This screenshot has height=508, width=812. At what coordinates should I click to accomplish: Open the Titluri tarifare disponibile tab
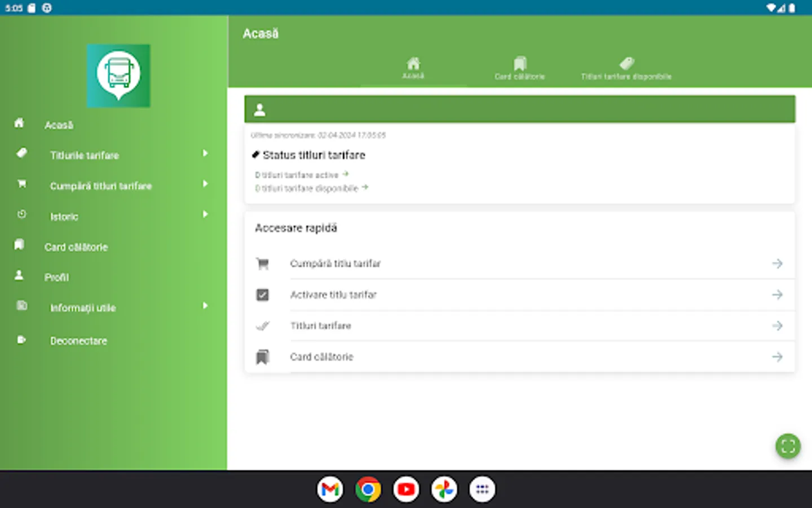coord(626,67)
